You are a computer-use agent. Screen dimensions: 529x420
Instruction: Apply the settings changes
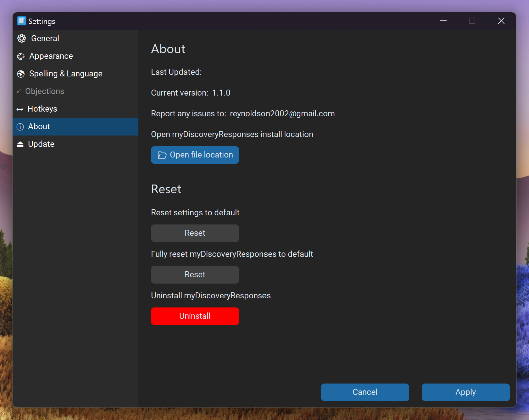click(465, 392)
